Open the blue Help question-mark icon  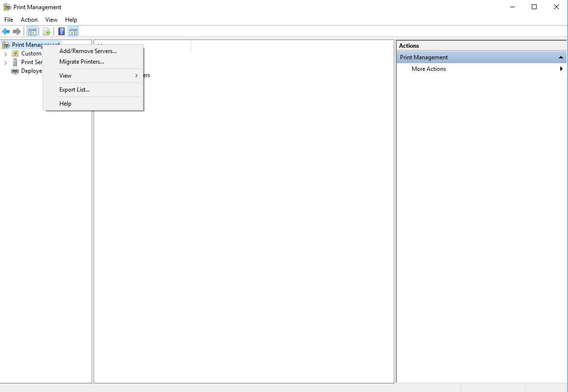62,31
